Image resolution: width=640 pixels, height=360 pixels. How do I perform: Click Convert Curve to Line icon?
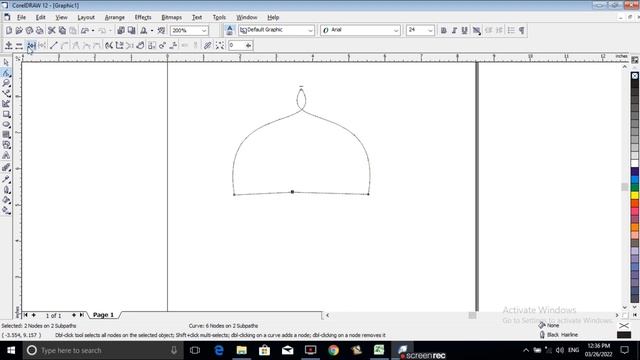coord(53,45)
